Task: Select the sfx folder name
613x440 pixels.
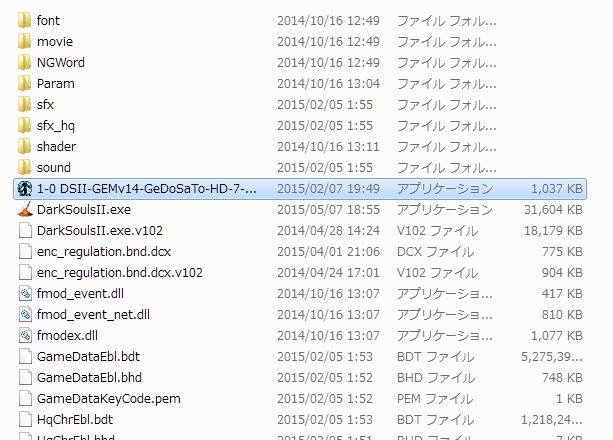Action: click(x=45, y=105)
